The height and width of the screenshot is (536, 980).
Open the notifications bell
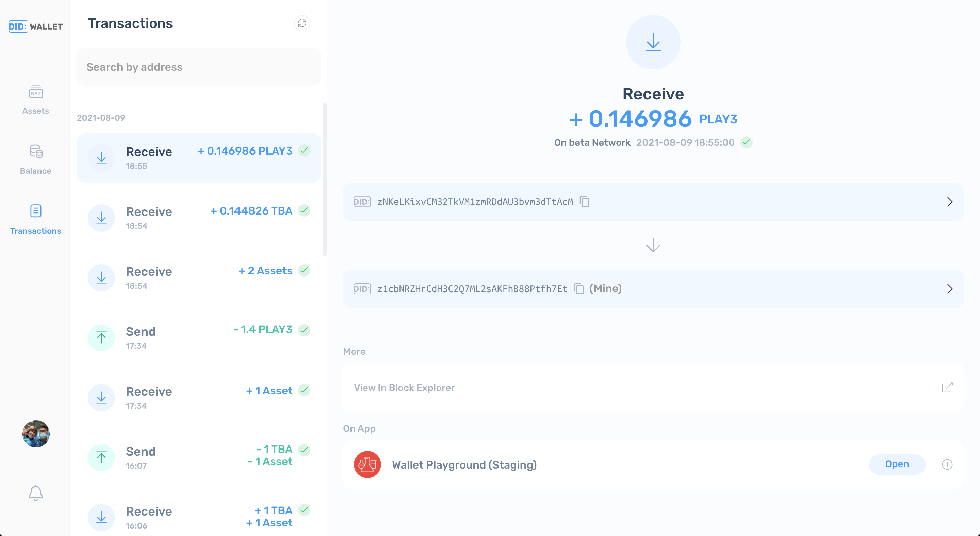pos(36,493)
